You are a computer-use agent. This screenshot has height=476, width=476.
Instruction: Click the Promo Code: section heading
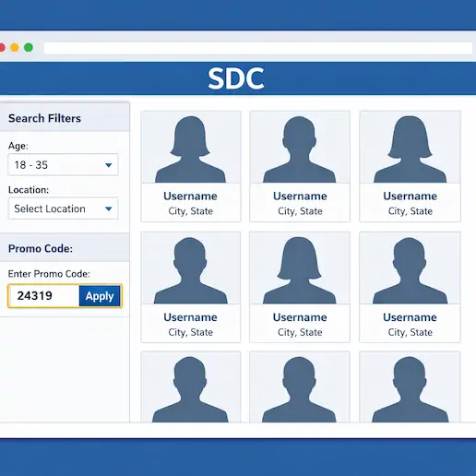pos(41,248)
